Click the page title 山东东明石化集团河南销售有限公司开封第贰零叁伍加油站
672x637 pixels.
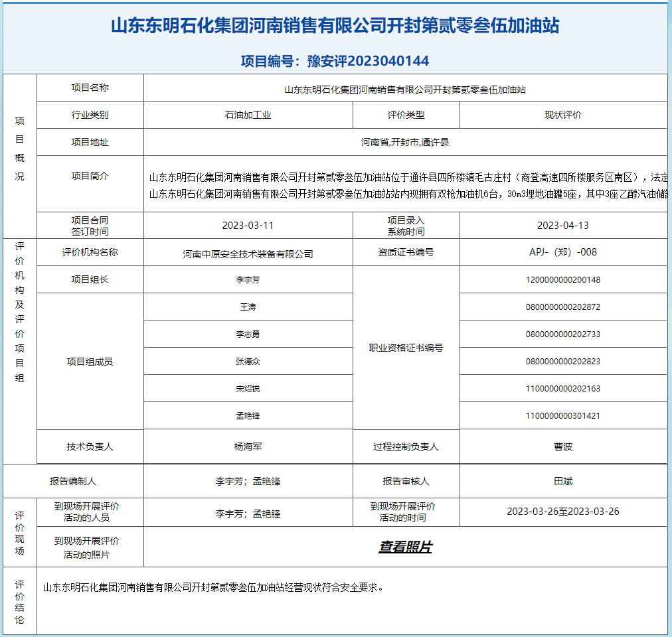click(x=335, y=26)
